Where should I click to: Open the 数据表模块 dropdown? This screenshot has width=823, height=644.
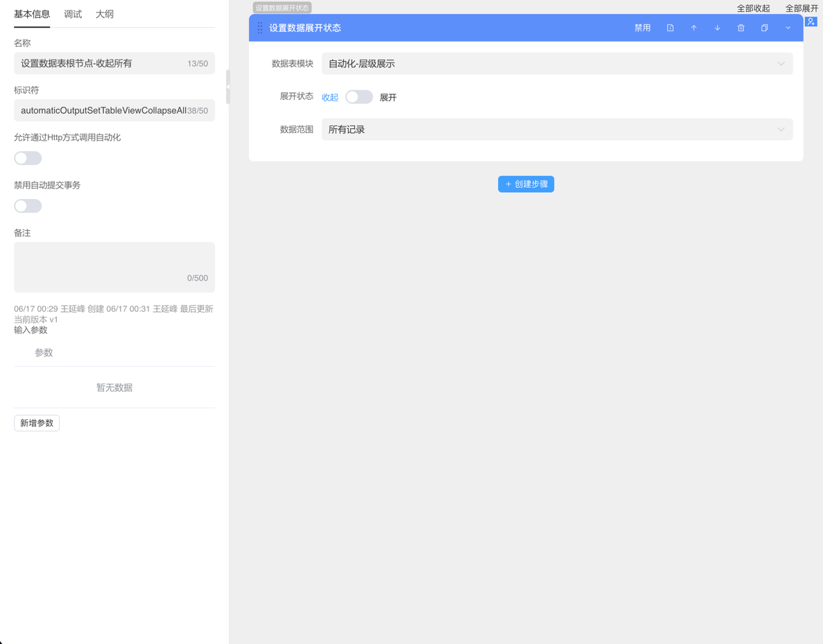[x=556, y=64]
